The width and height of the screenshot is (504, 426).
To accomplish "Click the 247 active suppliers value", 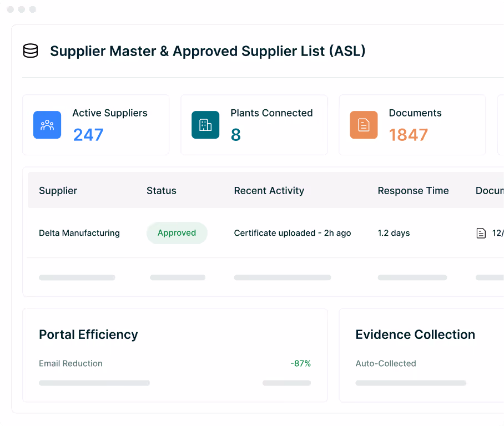I will [x=88, y=135].
